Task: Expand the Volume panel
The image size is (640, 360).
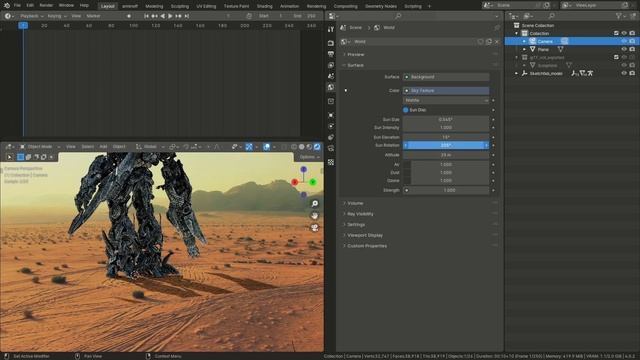Action: tap(355, 203)
